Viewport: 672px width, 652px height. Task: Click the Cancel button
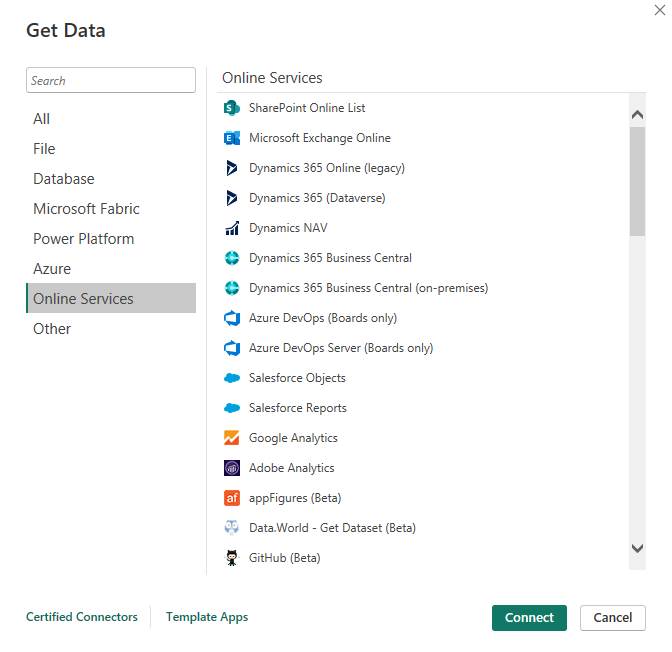pos(612,618)
